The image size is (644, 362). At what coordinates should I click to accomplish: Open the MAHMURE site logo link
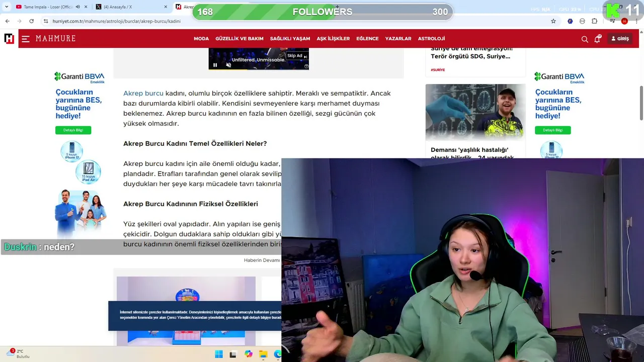point(56,39)
